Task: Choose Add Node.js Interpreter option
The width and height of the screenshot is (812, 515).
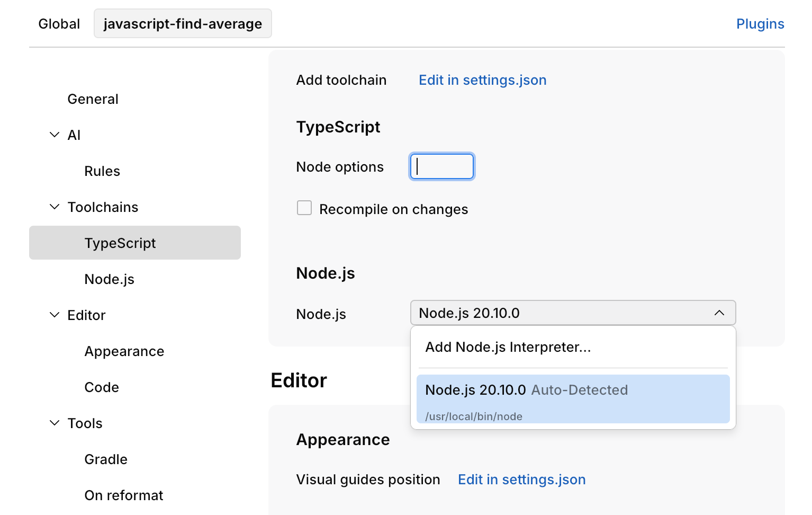Action: (x=508, y=347)
